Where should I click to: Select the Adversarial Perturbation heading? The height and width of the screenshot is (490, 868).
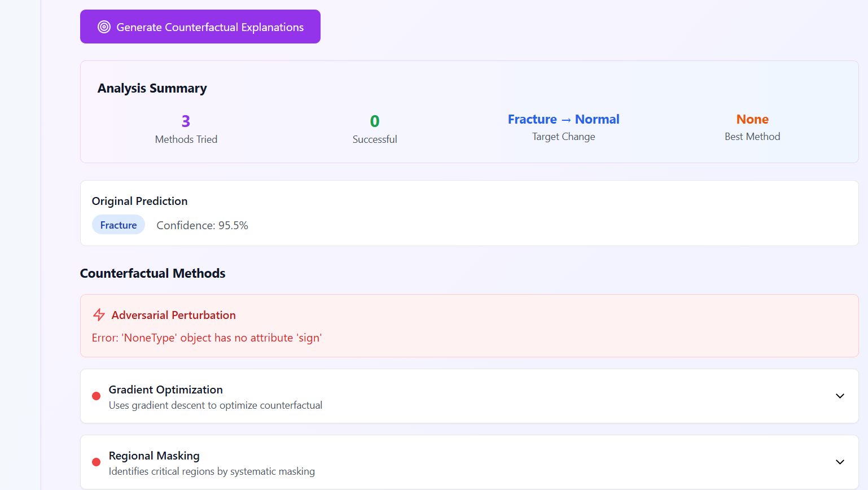click(x=174, y=315)
